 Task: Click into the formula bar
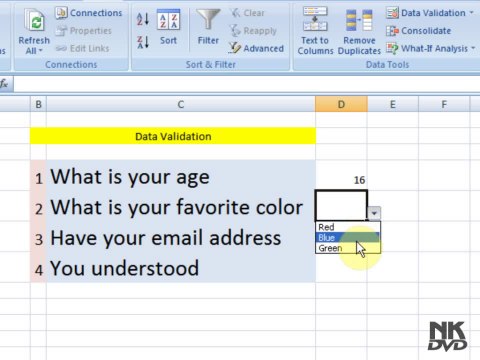pyautogui.click(x=247, y=84)
